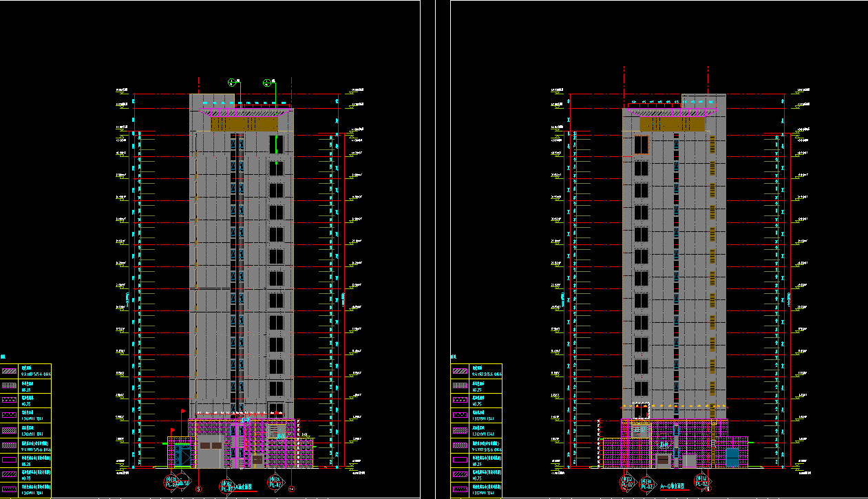The width and height of the screenshot is (868, 499).
Task: Click the right green callout bubble above the left building
Action: click(267, 83)
